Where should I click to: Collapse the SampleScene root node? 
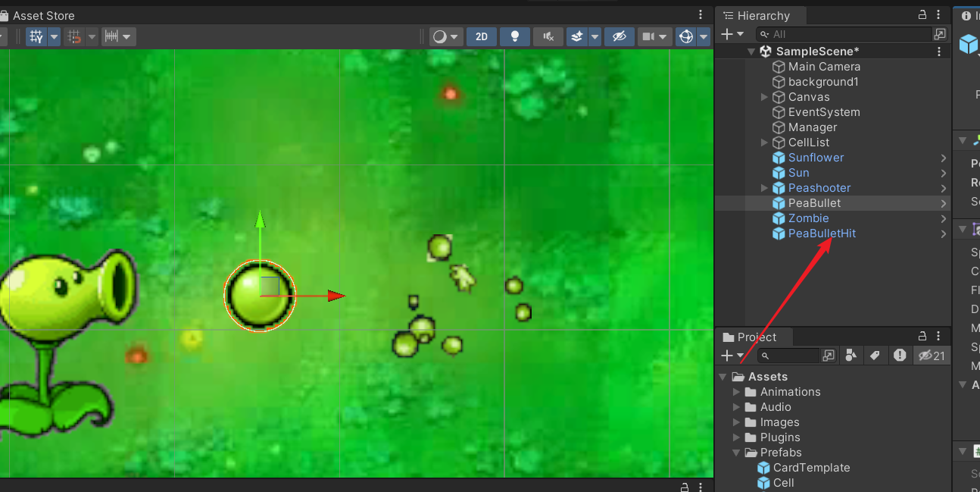click(x=751, y=52)
